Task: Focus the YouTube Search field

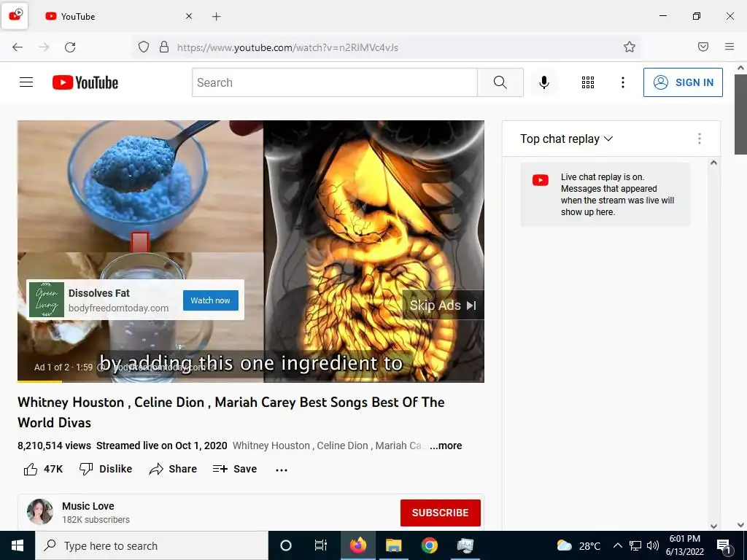Action: click(x=334, y=82)
